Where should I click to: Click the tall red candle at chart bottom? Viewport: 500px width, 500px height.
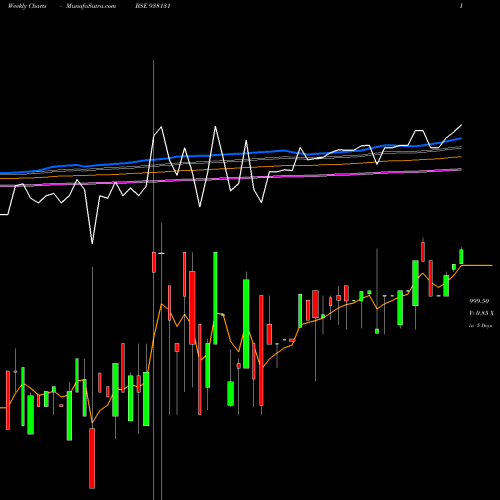tap(92, 458)
